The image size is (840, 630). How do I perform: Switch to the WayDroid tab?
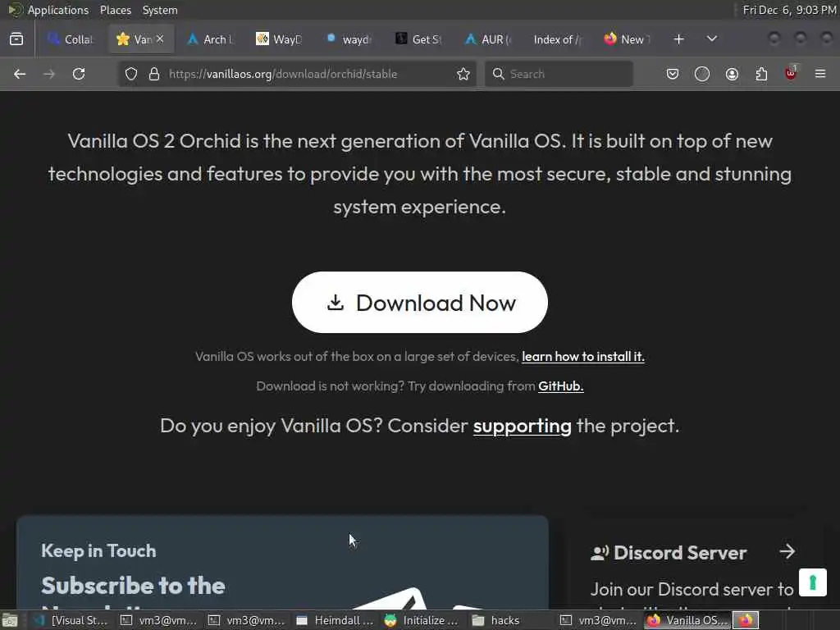click(x=279, y=39)
